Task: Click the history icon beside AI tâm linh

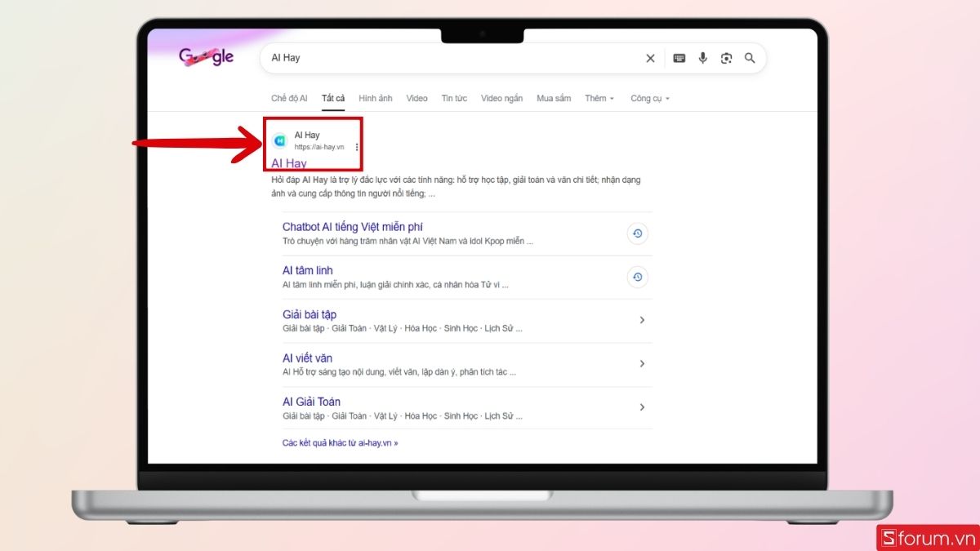Action: 638,277
